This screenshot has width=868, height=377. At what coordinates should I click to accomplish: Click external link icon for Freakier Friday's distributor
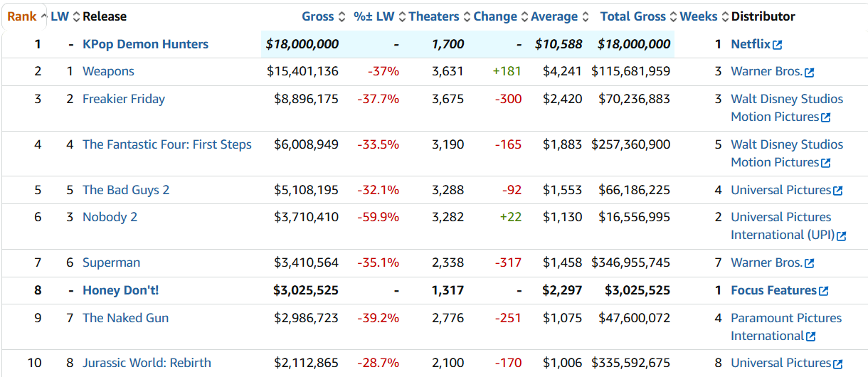(x=826, y=117)
